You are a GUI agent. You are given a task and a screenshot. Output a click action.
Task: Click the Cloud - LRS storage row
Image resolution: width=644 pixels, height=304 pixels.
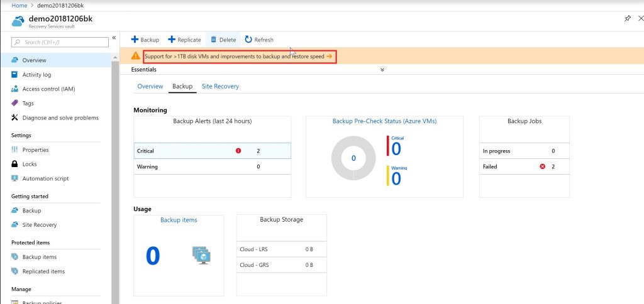pyautogui.click(x=281, y=249)
